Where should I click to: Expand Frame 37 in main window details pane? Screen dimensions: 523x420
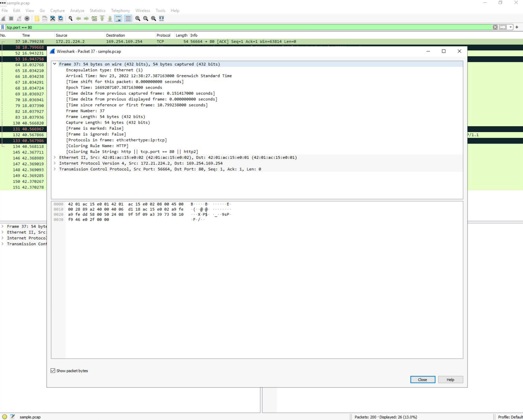point(3,226)
